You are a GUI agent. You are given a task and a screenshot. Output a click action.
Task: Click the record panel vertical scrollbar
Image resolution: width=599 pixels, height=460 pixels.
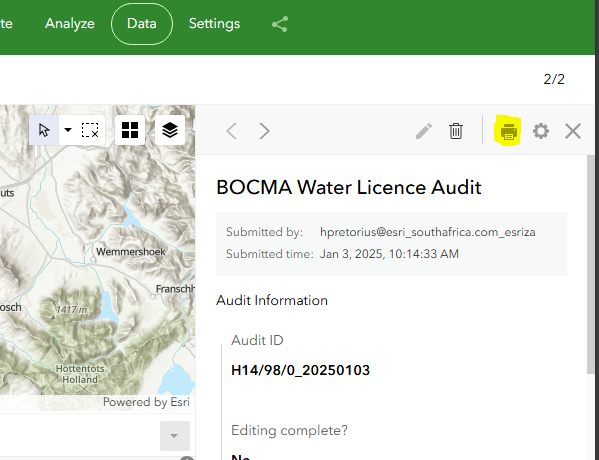[591, 264]
